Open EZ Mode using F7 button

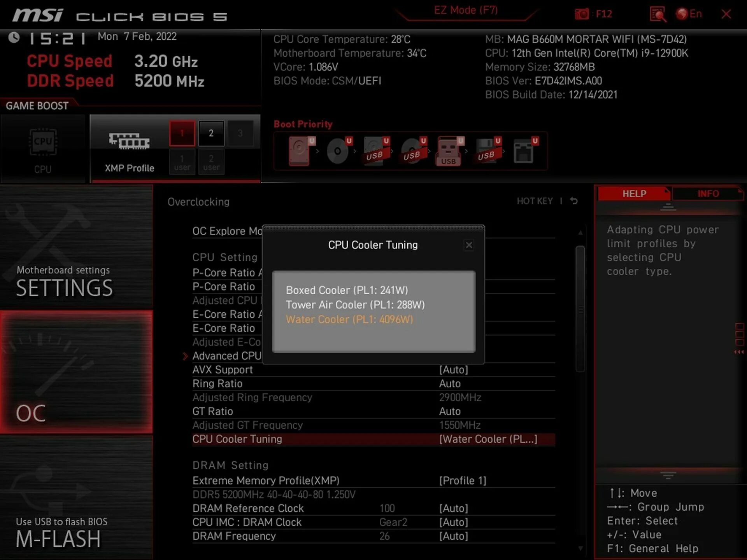pos(465,10)
